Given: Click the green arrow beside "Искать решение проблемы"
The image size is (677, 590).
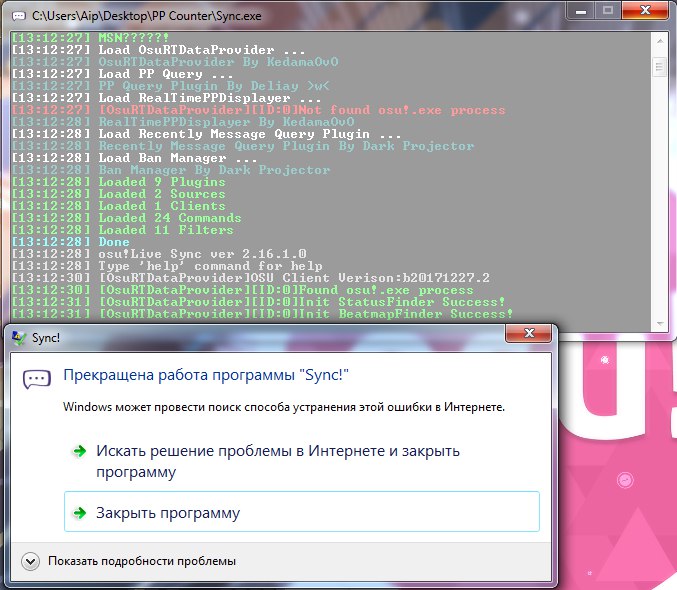Looking at the screenshot, I should click(79, 451).
